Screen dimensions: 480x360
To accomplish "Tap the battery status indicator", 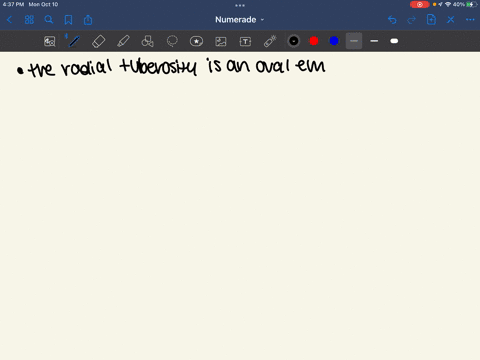I will click(x=471, y=4).
